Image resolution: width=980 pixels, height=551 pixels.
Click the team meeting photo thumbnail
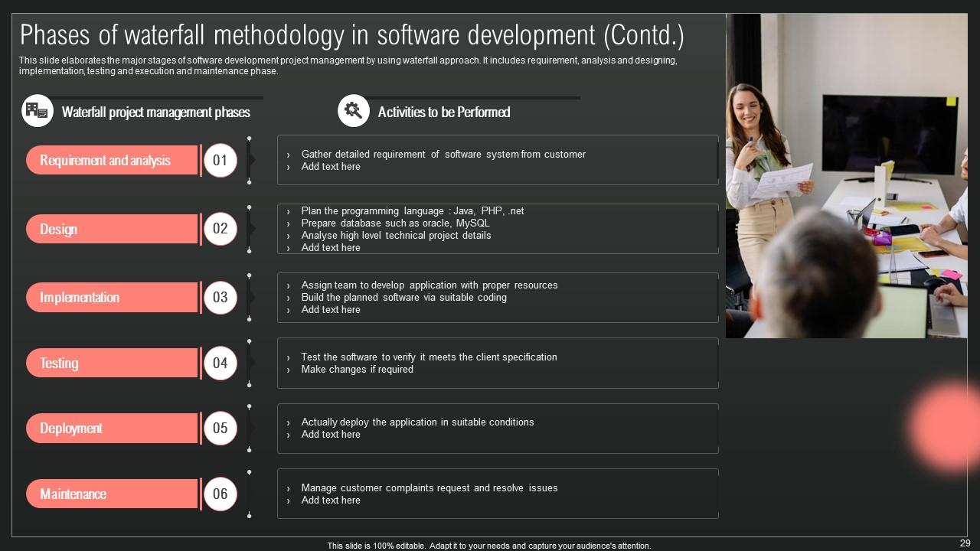[x=846, y=174]
